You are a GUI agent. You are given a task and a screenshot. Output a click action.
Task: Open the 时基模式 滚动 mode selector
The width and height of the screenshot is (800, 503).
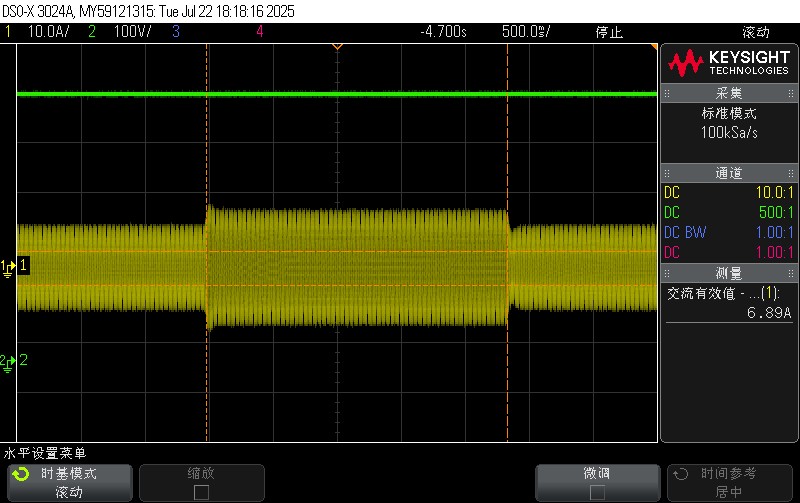[x=68, y=482]
